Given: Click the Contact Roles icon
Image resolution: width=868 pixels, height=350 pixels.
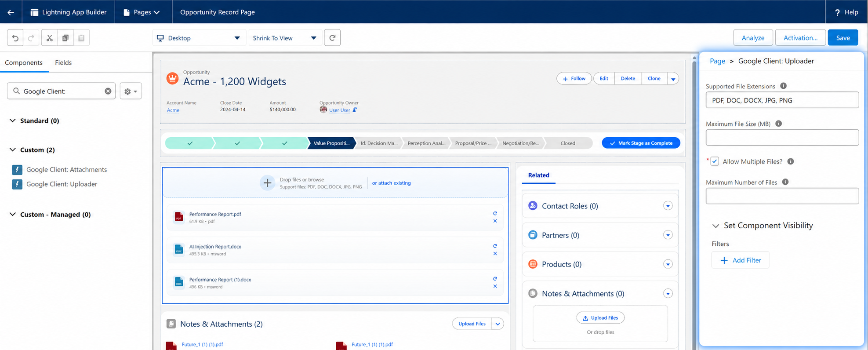Looking at the screenshot, I should 533,206.
